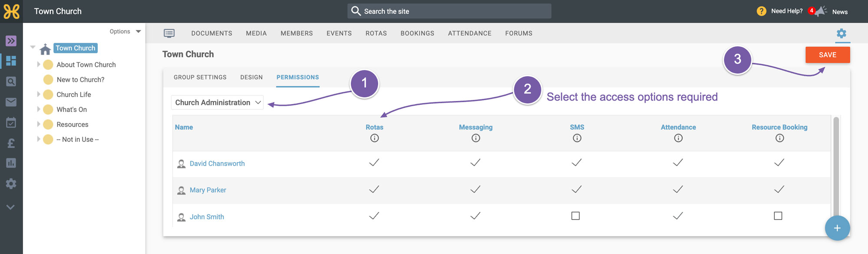The width and height of the screenshot is (868, 254).
Task: Open the envelope messaging icon in sidebar
Action: (x=11, y=102)
